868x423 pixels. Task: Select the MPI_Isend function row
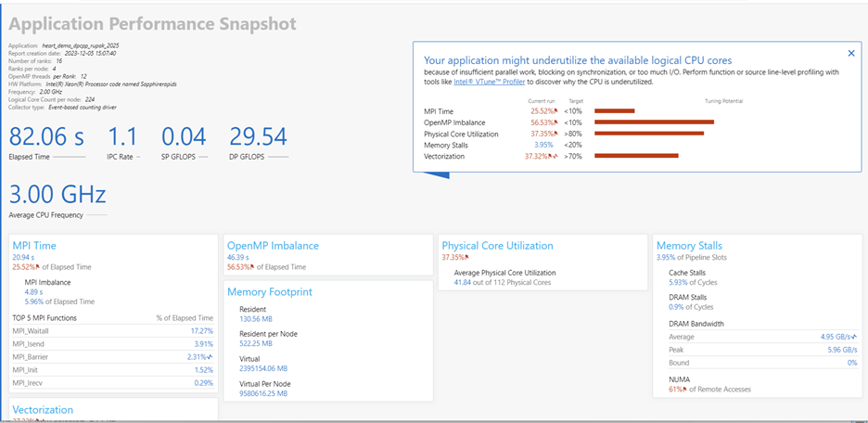point(111,343)
